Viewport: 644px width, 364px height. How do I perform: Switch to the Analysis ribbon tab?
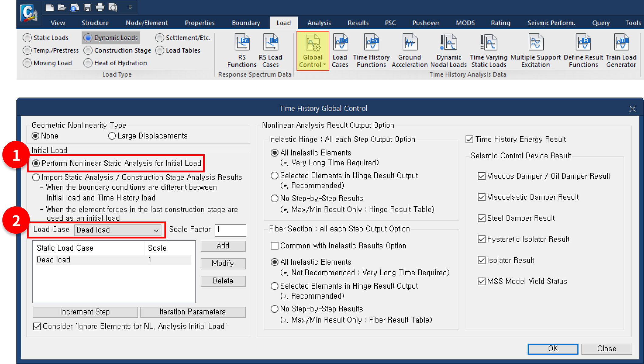pyautogui.click(x=319, y=22)
